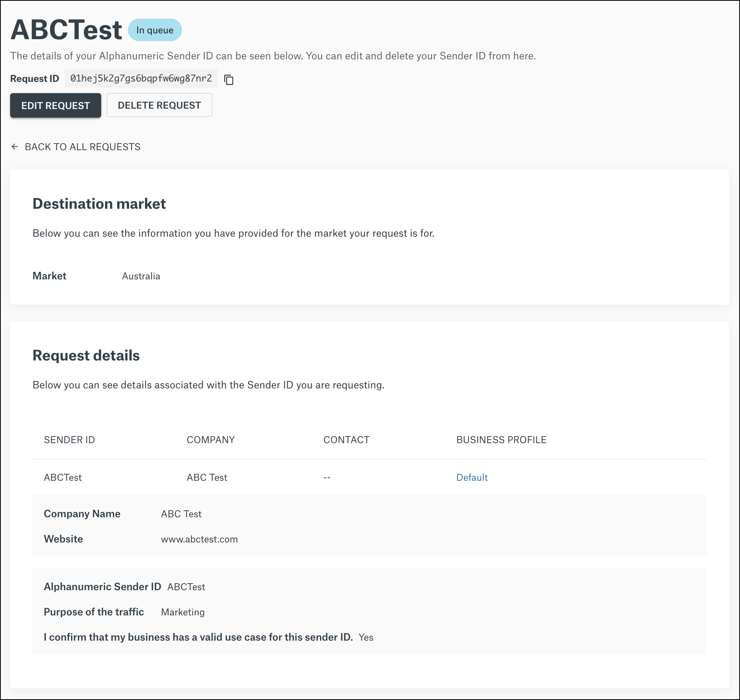
Task: Click the Request details section heading
Action: click(x=86, y=355)
